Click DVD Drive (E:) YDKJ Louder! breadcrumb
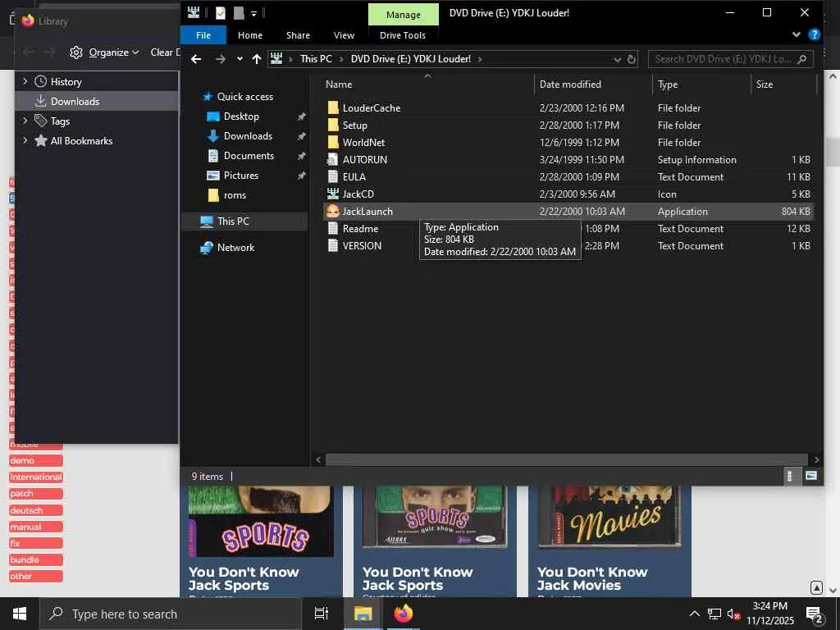The width and height of the screenshot is (840, 630). [x=411, y=59]
